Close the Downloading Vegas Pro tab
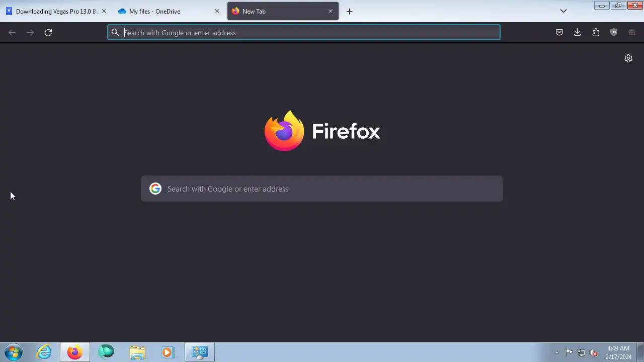Image resolution: width=644 pixels, height=362 pixels. (x=104, y=11)
